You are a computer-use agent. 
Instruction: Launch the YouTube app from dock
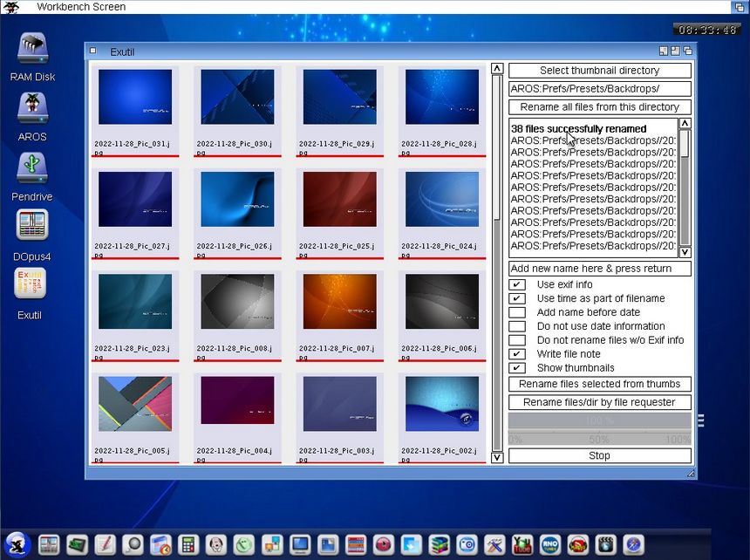(x=522, y=545)
